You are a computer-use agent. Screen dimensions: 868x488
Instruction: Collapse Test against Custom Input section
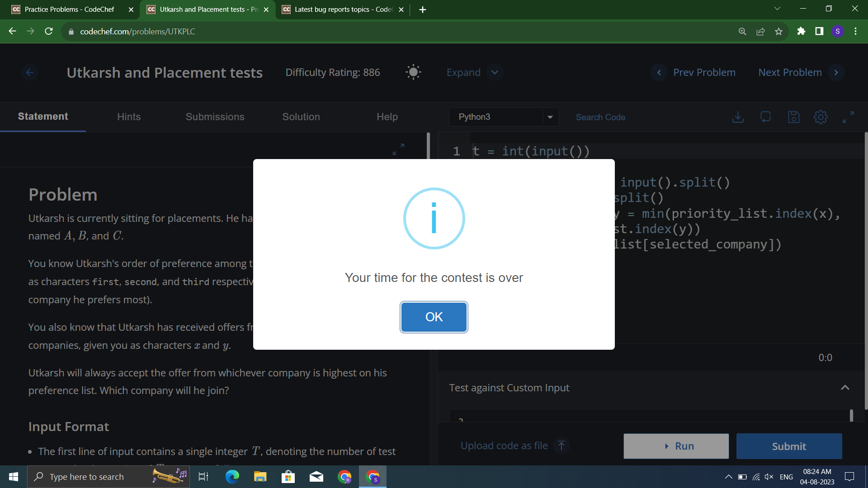[844, 388]
